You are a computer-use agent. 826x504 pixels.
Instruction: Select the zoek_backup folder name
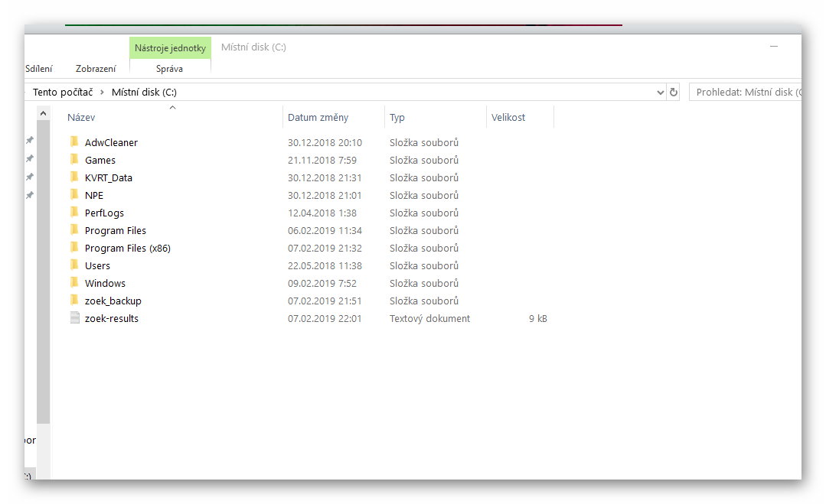[113, 301]
